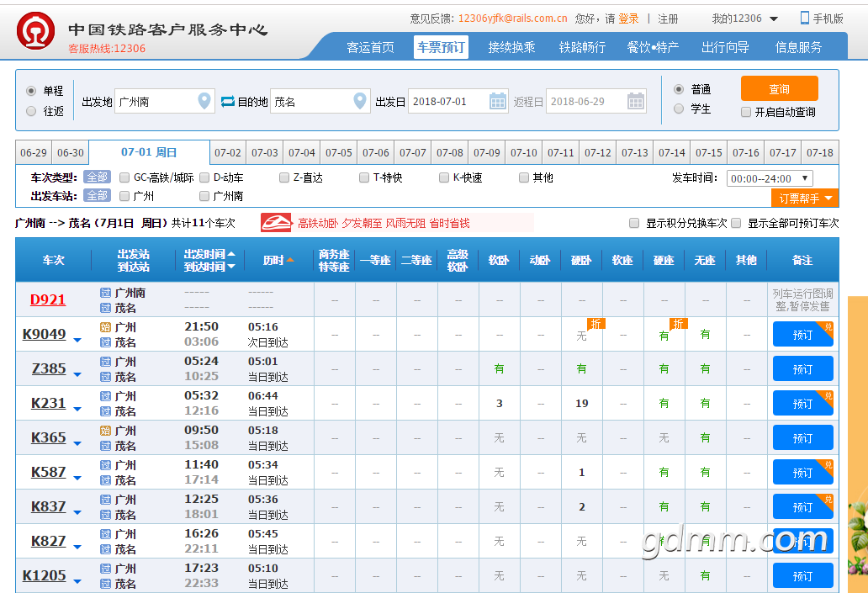Click K1205 departure station pass-through icon

coord(106,569)
